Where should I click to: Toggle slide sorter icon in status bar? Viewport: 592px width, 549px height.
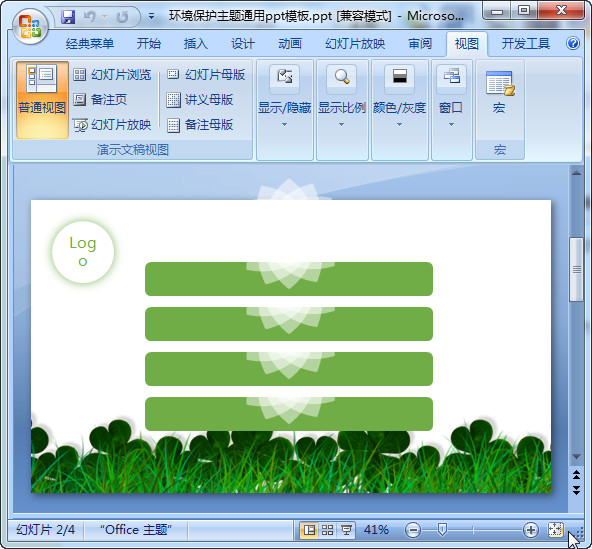pos(327,530)
